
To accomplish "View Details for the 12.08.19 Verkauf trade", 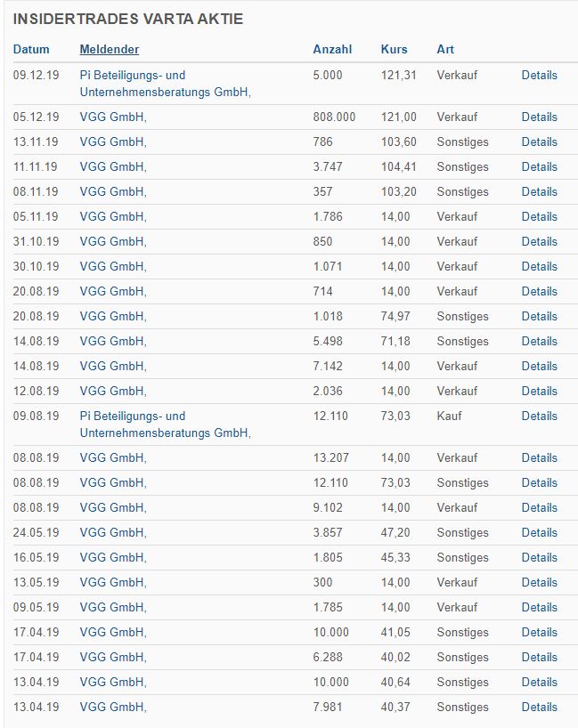I will point(539,391).
